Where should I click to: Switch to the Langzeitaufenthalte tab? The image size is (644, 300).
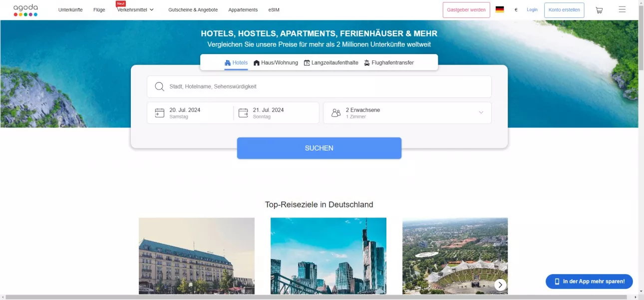331,62
